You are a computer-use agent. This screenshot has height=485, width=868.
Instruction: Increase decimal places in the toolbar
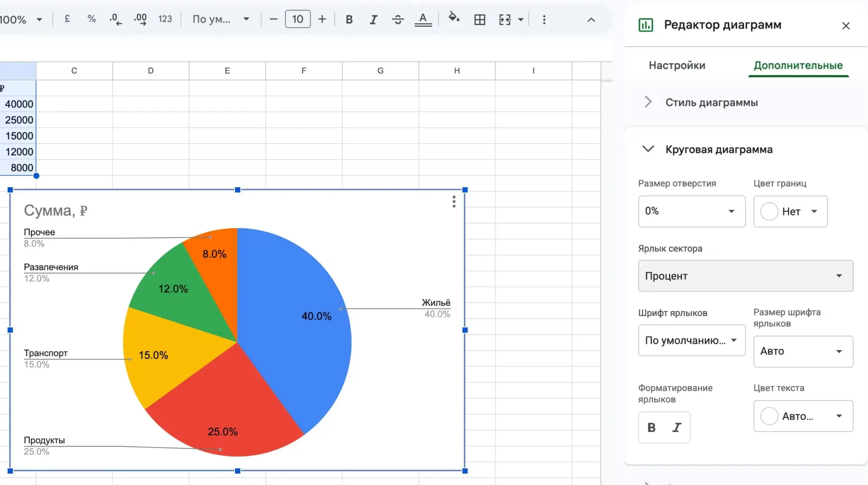140,19
